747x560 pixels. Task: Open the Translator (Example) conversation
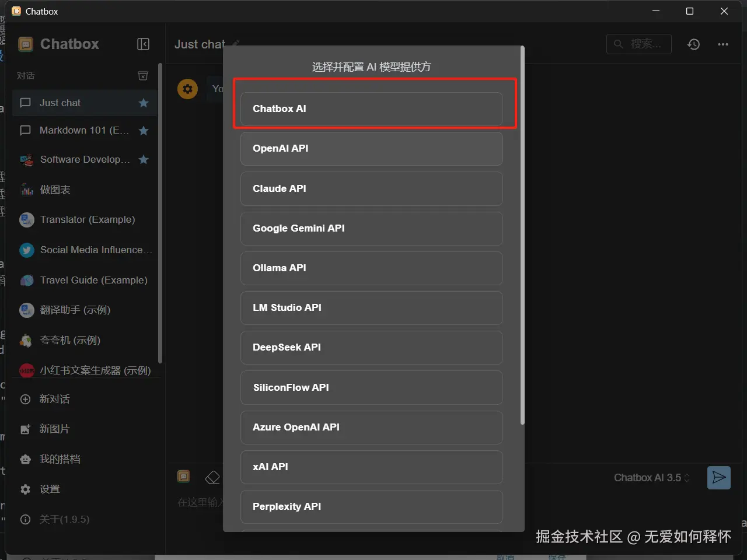click(85, 219)
